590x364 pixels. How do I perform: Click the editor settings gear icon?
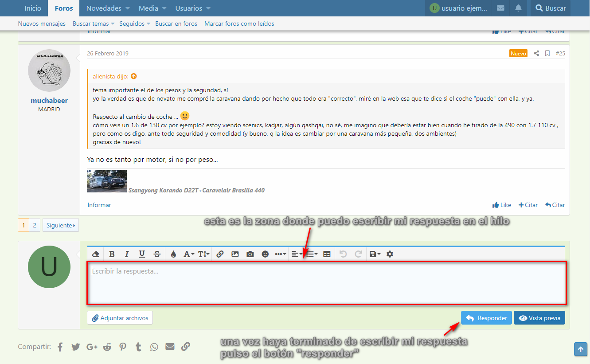tap(390, 254)
